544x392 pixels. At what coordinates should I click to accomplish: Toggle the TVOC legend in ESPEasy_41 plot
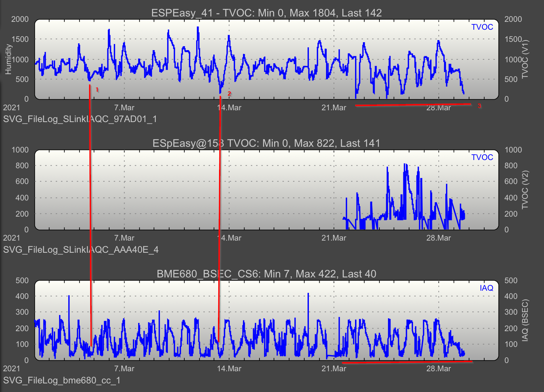coord(482,27)
